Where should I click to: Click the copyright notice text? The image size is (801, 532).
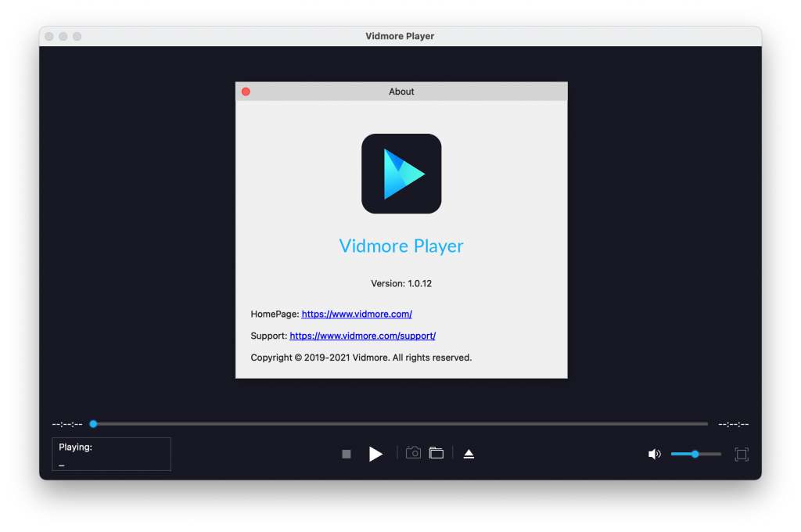[361, 358]
